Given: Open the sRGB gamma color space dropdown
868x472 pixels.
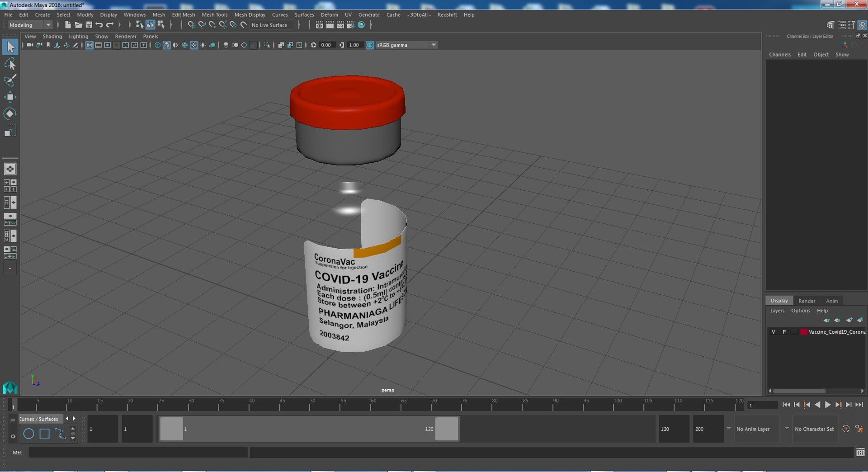Looking at the screenshot, I should coord(407,45).
